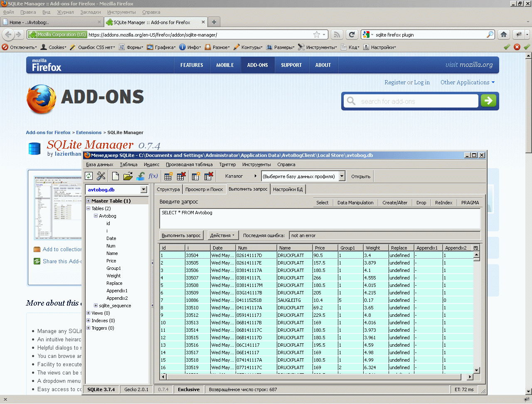Switch to the Структура tab
532x404 pixels.
tap(168, 189)
